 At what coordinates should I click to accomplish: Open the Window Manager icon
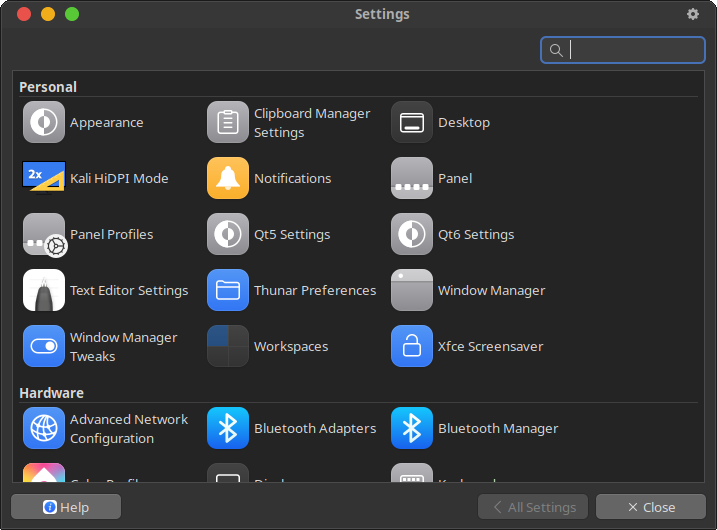412,290
